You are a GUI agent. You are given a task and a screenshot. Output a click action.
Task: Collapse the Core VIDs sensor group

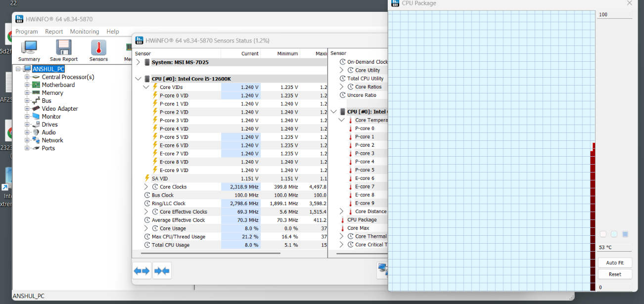146,87
